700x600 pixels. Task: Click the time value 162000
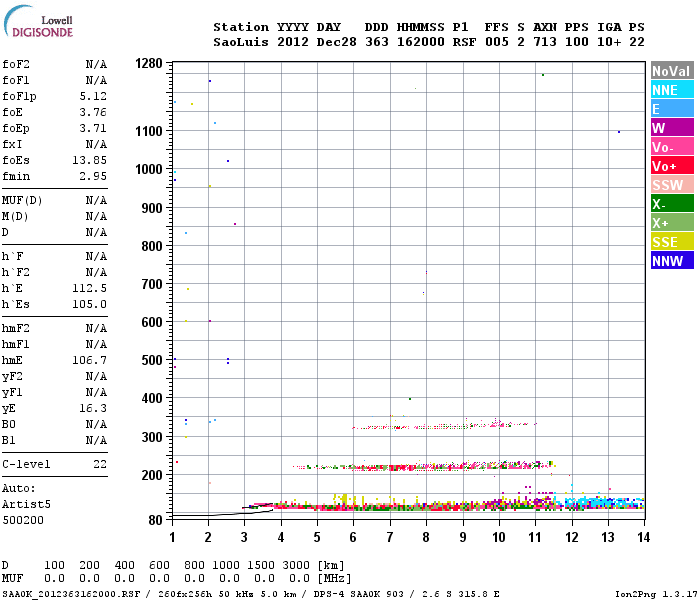[421, 42]
